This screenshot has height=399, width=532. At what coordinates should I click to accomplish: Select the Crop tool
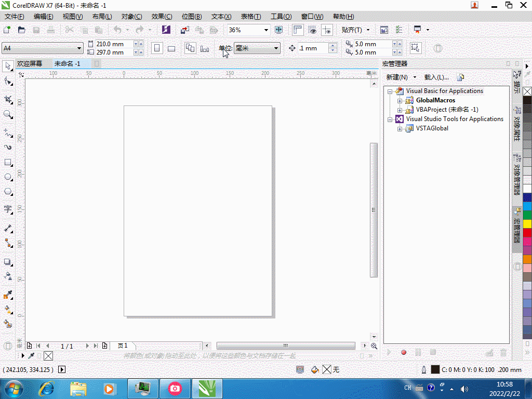pos(8,99)
